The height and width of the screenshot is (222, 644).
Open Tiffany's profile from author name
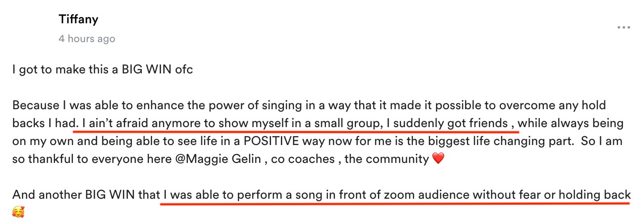point(78,19)
